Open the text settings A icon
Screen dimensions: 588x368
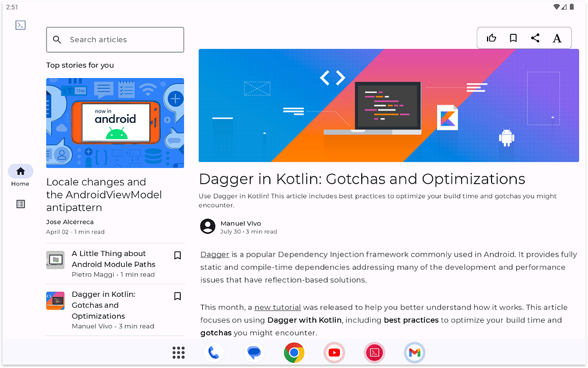pyautogui.click(x=557, y=38)
